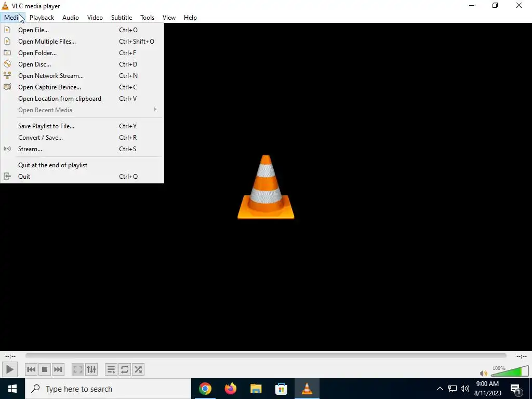Image resolution: width=532 pixels, height=399 pixels.
Task: Click the Play button
Action: pos(9,369)
